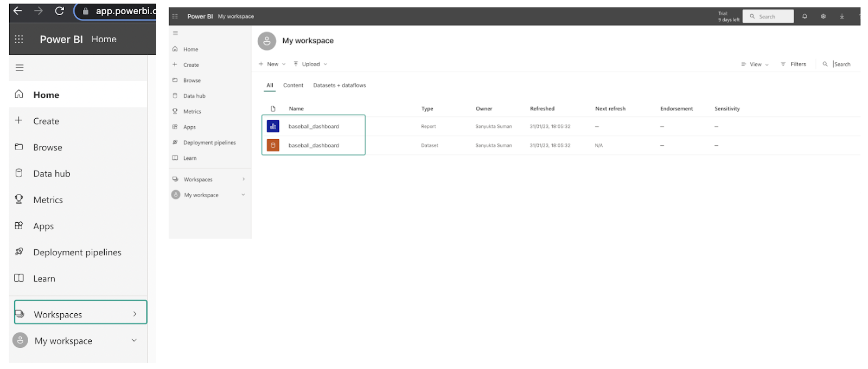Open the New dropdown

272,64
